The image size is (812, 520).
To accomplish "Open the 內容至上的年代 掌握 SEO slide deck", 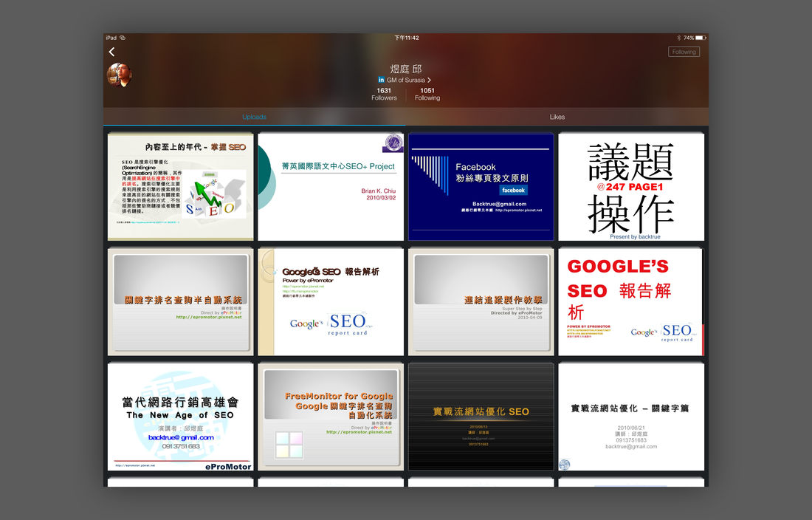I will coord(181,187).
